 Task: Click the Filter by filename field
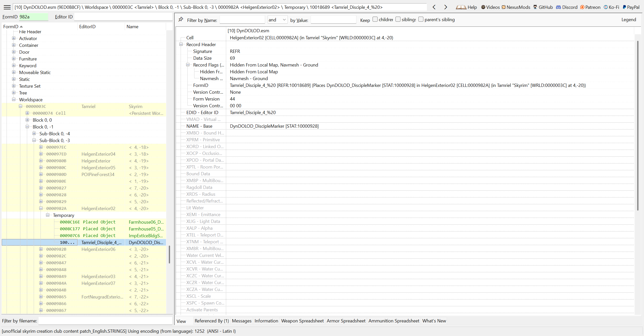pyautogui.click(x=105, y=321)
